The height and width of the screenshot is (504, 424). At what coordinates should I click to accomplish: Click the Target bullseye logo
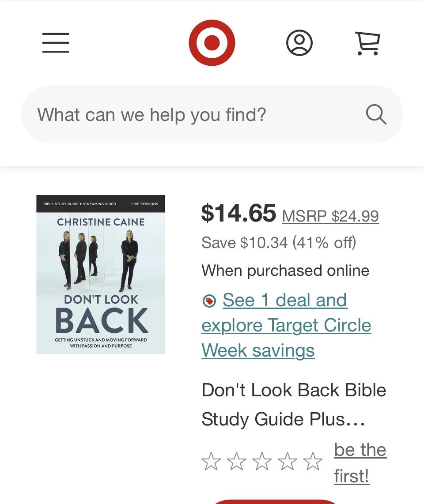click(x=212, y=43)
